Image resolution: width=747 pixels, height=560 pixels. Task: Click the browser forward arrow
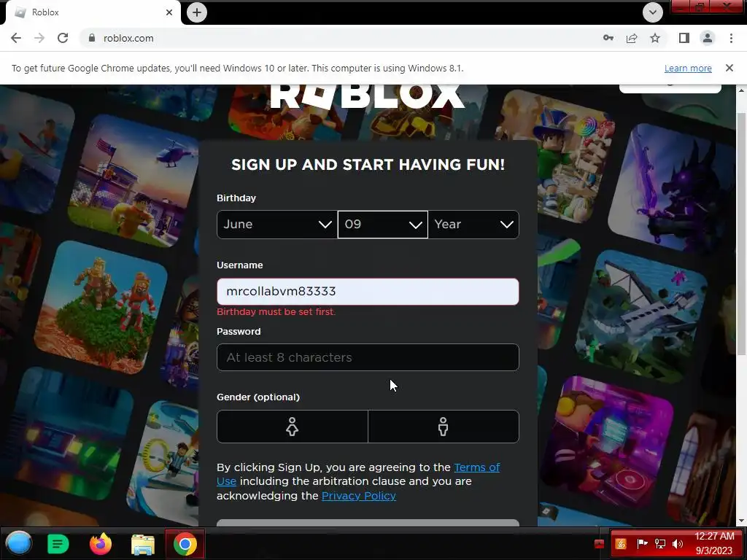pyautogui.click(x=39, y=38)
